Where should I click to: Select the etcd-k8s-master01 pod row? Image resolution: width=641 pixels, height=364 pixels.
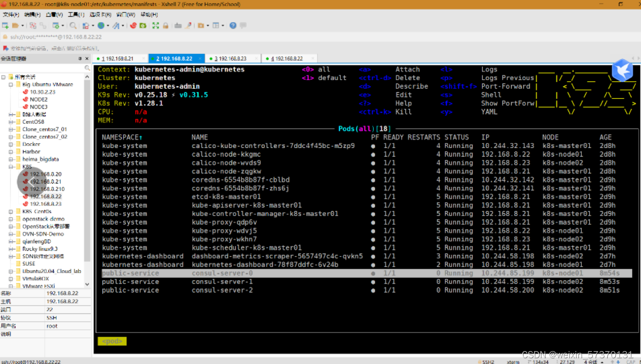pyautogui.click(x=364, y=197)
